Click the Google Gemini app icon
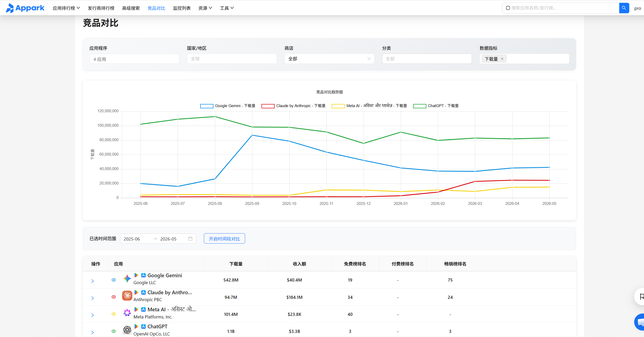The width and height of the screenshot is (644, 337). point(127,279)
